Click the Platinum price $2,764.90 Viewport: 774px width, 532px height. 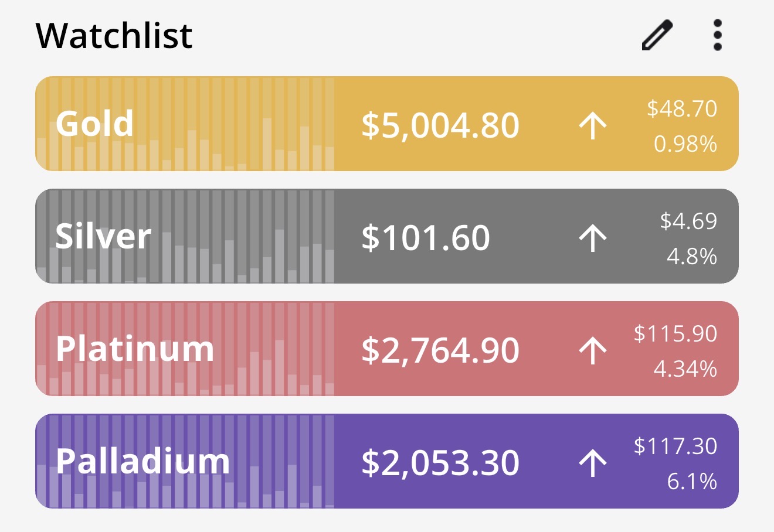click(440, 350)
